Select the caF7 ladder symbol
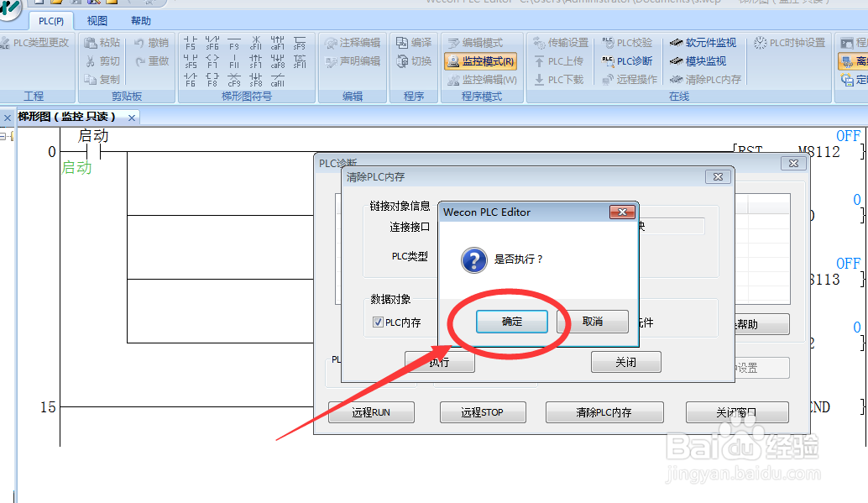 click(x=277, y=43)
